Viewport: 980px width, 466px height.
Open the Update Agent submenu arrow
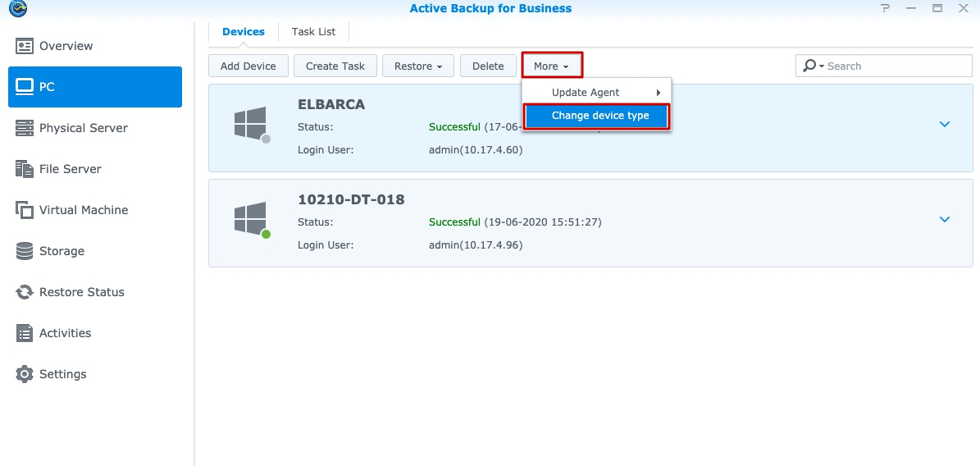659,93
